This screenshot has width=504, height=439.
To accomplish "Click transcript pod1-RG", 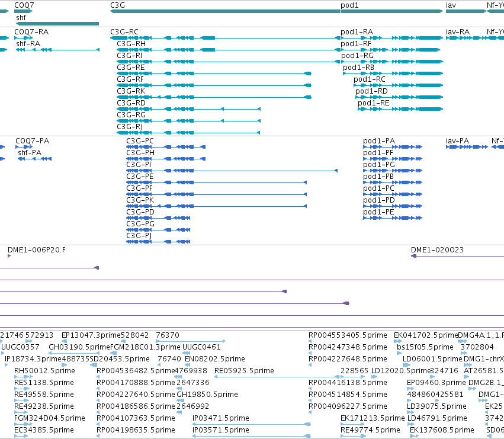I will (x=358, y=56).
